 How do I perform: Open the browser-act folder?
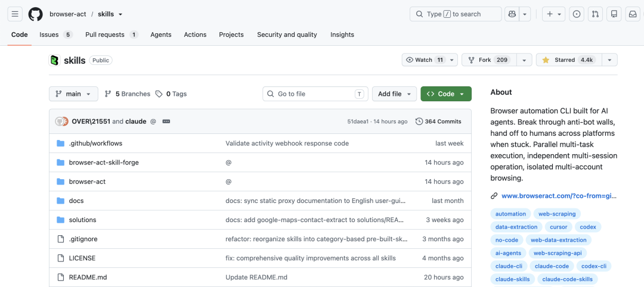point(87,182)
